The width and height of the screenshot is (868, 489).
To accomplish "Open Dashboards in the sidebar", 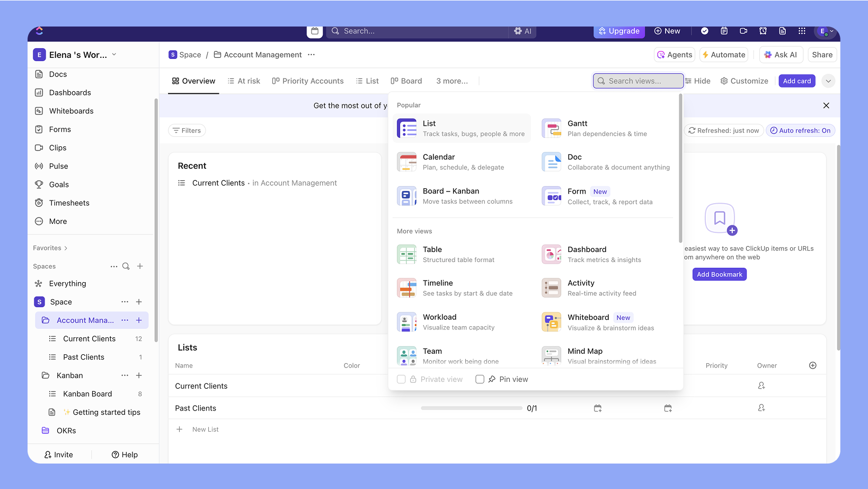I will (x=63, y=92).
